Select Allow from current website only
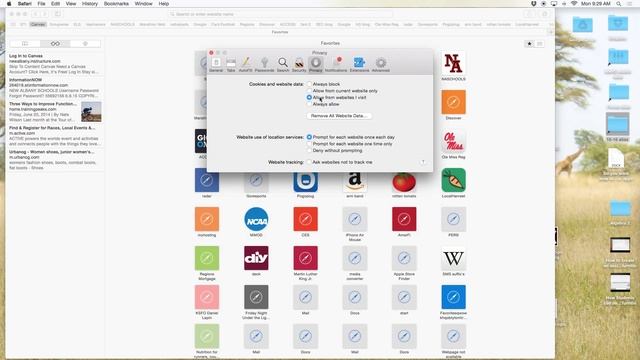Image resolution: width=640 pixels, height=360 pixels. point(342,91)
